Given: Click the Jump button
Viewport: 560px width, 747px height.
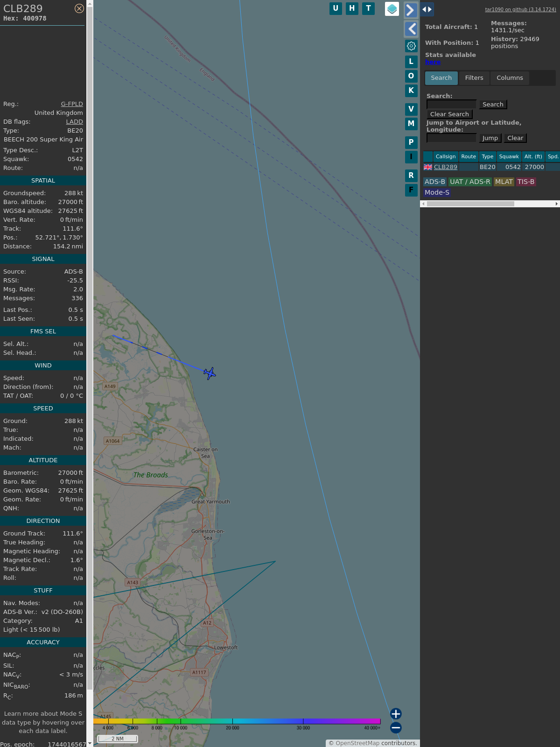Looking at the screenshot, I should pos(490,138).
